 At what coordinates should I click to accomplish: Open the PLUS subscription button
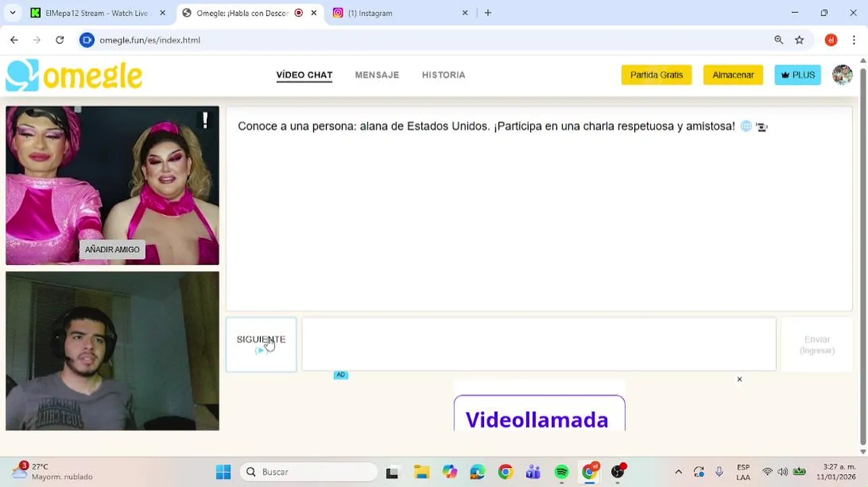(x=798, y=75)
